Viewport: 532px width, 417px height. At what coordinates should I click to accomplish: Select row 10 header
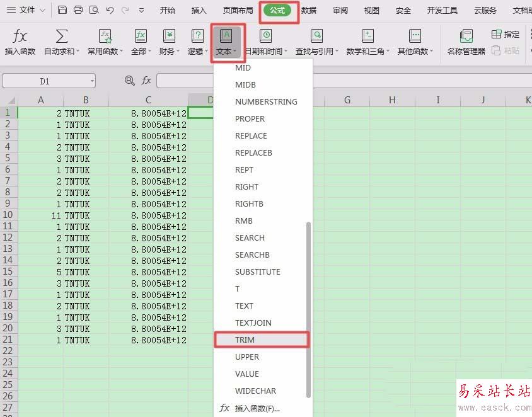[x=8, y=215]
